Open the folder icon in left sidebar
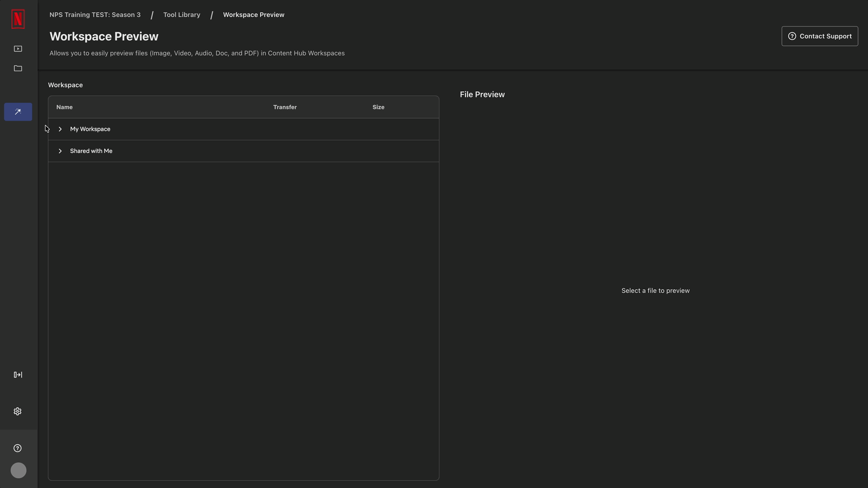Image resolution: width=868 pixels, height=488 pixels. pos(18,68)
